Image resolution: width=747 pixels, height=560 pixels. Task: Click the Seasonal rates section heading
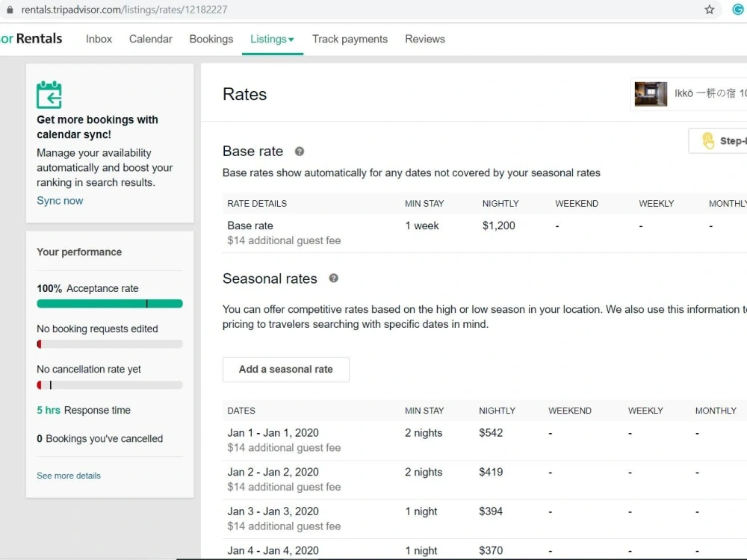270,279
